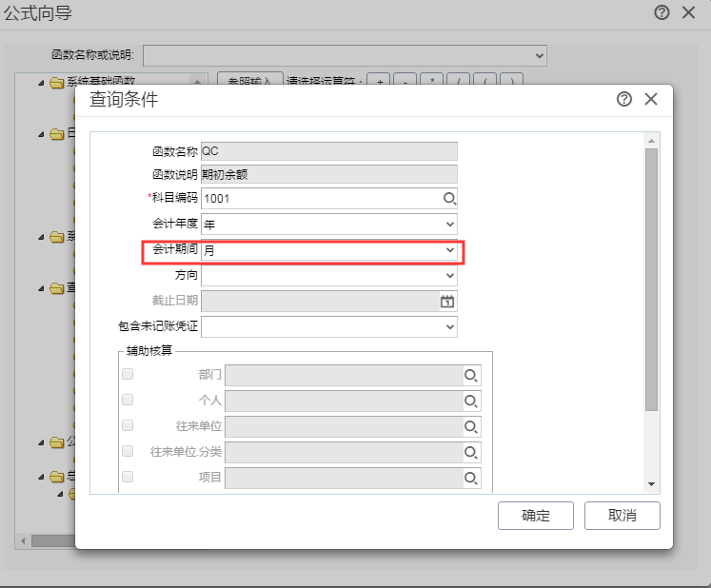
Task: Open help in the 查询条件 dialog
Action: [x=624, y=99]
